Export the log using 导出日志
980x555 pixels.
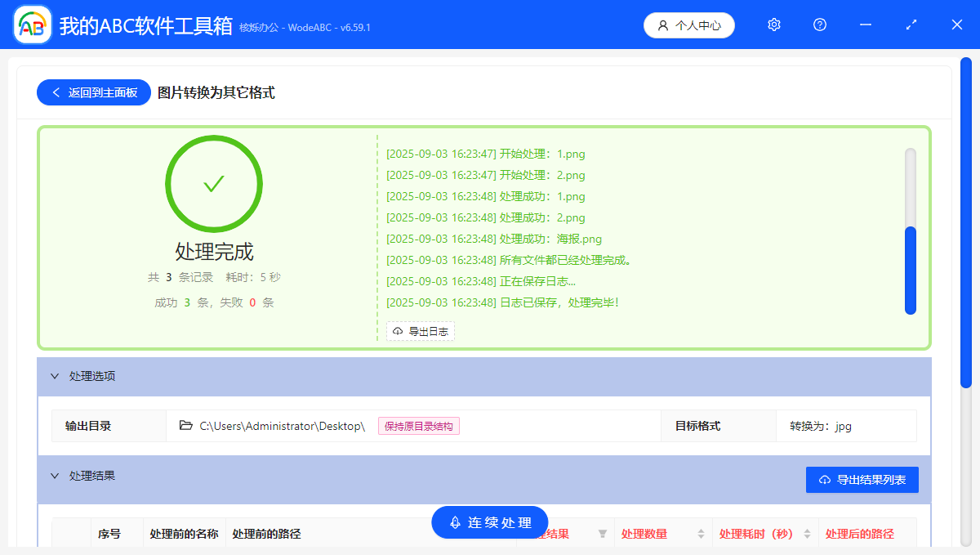tap(420, 331)
